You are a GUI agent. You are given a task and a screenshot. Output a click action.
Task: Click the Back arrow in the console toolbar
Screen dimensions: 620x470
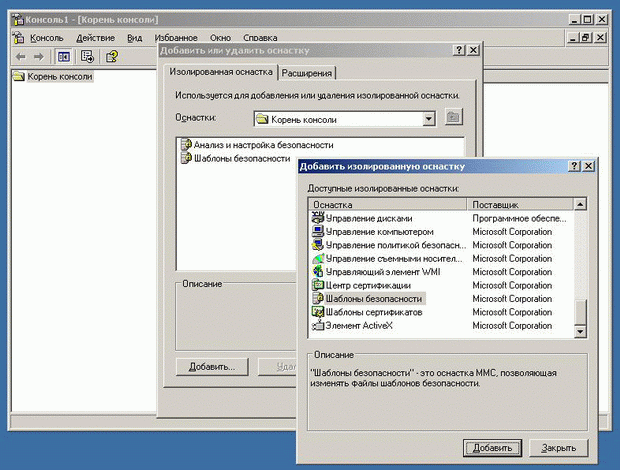(22, 56)
